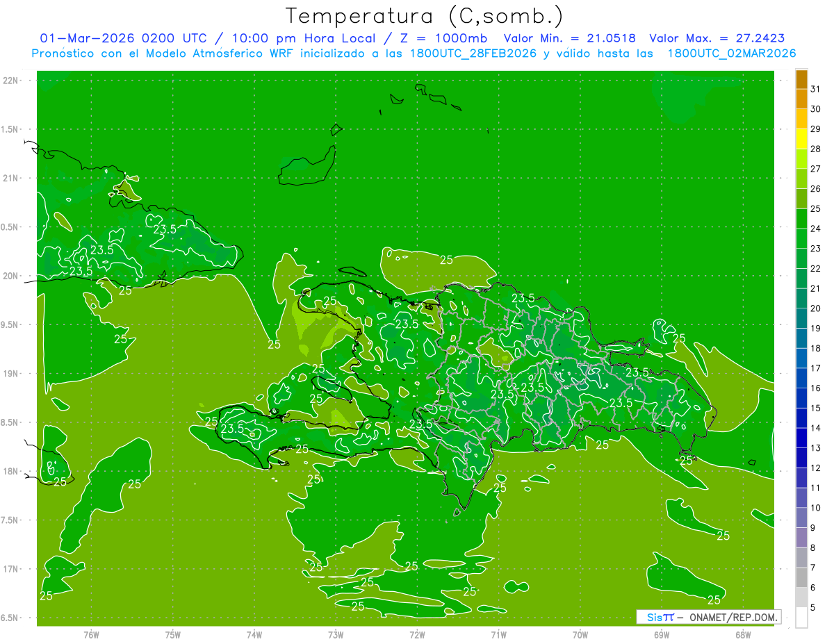The height and width of the screenshot is (644, 834).
Task: Pick the teal swatch between 19 and 20
Action: coord(801,318)
